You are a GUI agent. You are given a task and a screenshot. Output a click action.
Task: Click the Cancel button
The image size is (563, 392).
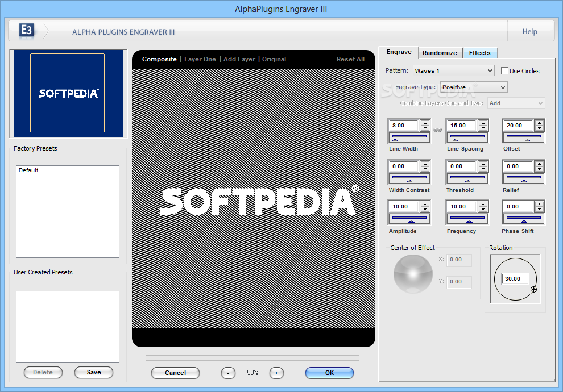click(175, 373)
